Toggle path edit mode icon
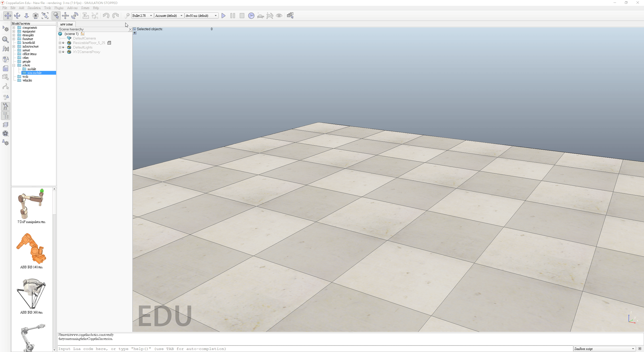Image resolution: width=644 pixels, height=352 pixels. (6, 87)
